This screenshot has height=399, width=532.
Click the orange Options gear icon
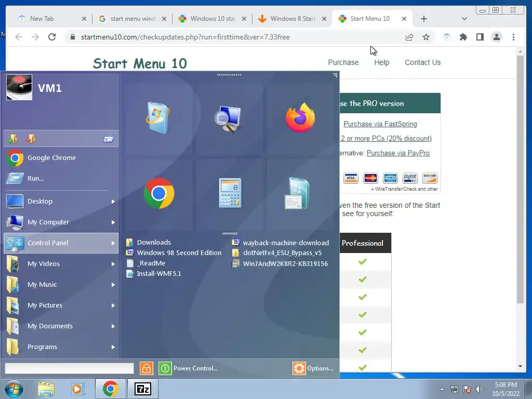[x=299, y=368]
